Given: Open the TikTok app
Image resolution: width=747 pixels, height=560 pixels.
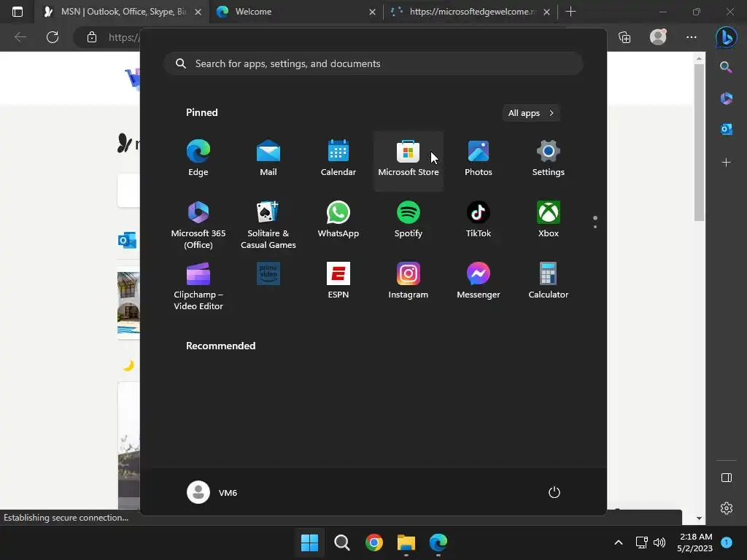Looking at the screenshot, I should click(x=479, y=220).
